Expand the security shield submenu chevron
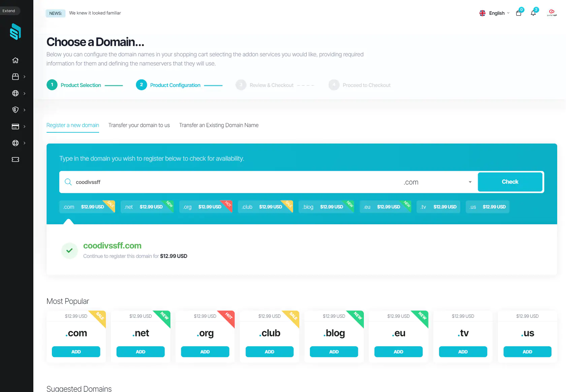 pyautogui.click(x=24, y=110)
